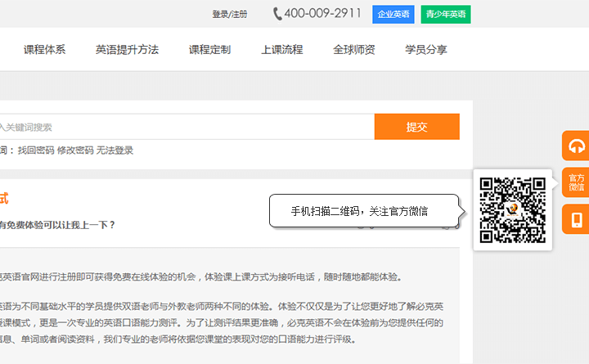Open the 课程体系 navigation menu
Image resolution: width=589 pixels, height=364 pixels.
[44, 50]
